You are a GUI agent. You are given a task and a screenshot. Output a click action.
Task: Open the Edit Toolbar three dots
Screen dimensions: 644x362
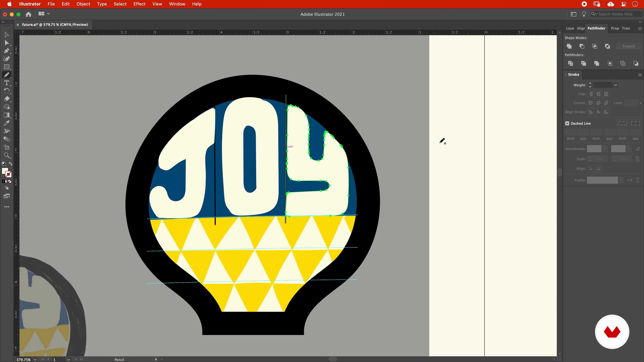tap(7, 207)
